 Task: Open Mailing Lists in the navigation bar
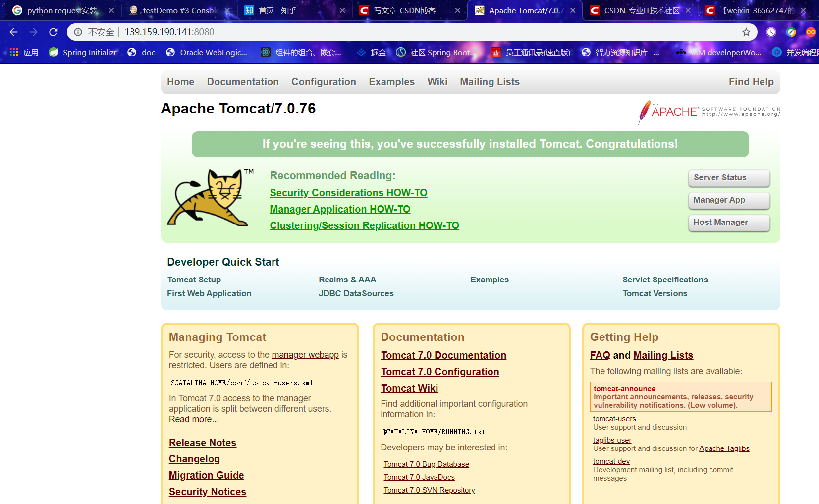tap(490, 82)
